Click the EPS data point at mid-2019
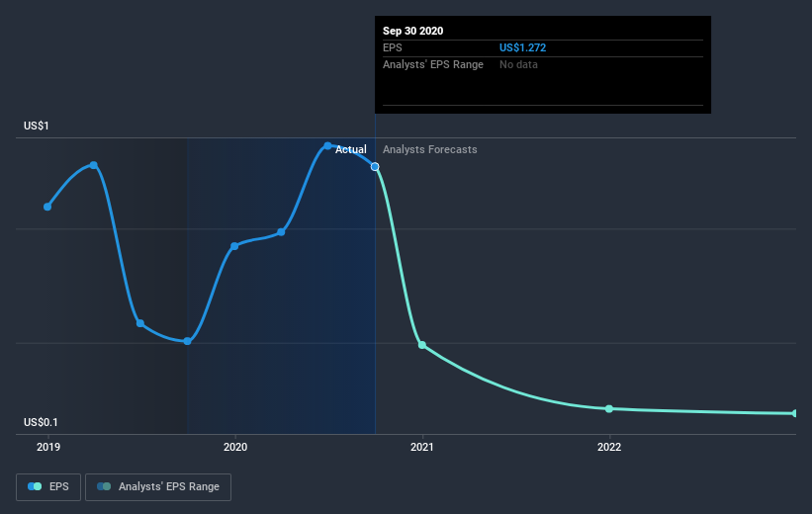 140,323
